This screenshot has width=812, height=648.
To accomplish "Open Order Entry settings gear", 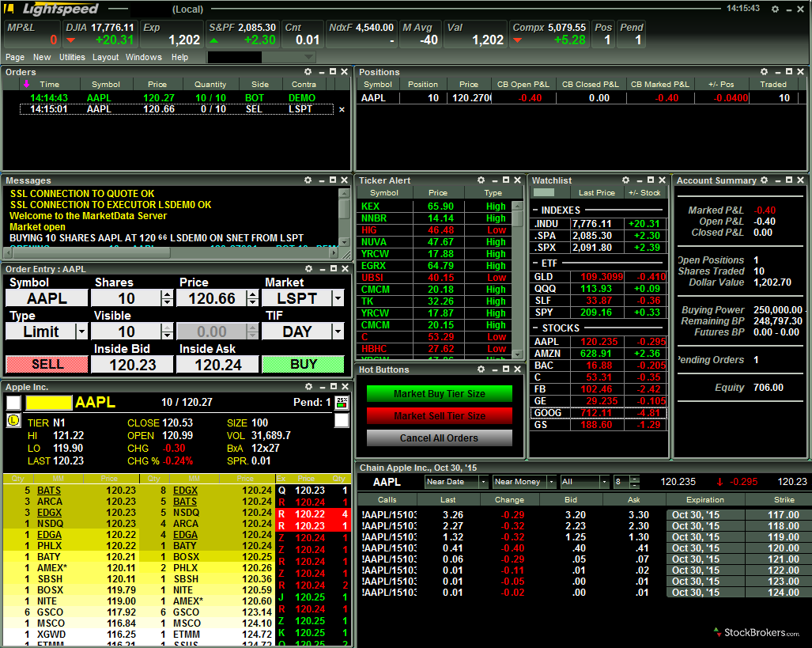I will click(x=308, y=268).
